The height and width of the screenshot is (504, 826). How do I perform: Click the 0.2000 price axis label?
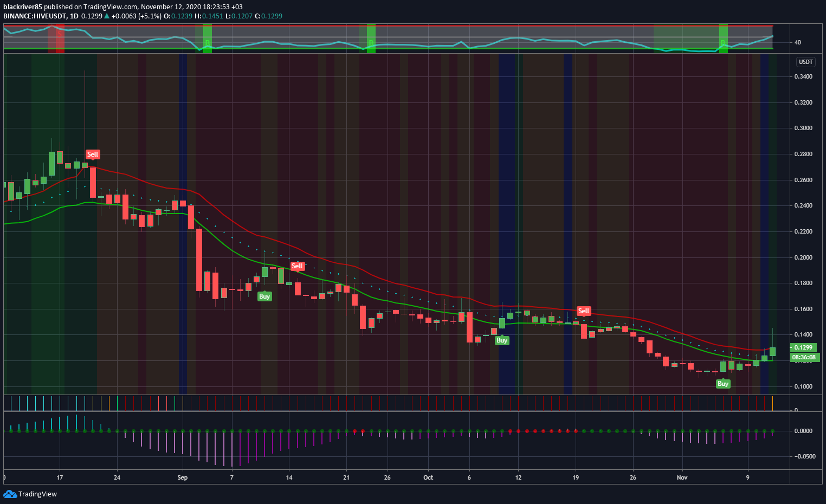pyautogui.click(x=803, y=257)
